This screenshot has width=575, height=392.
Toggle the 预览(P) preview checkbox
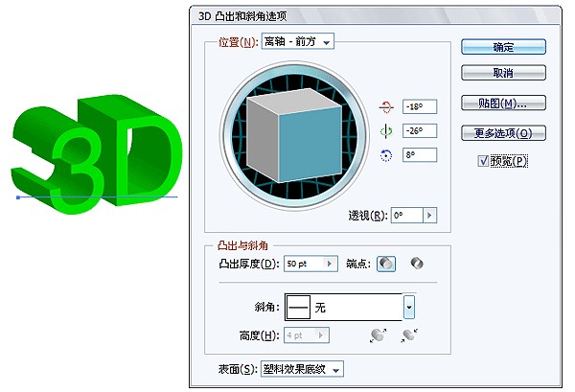coord(482,161)
